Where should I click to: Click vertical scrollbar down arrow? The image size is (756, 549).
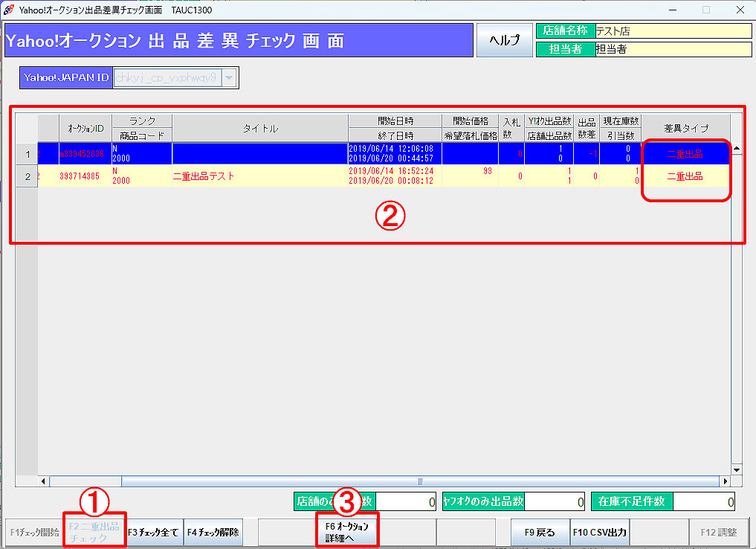point(736,469)
